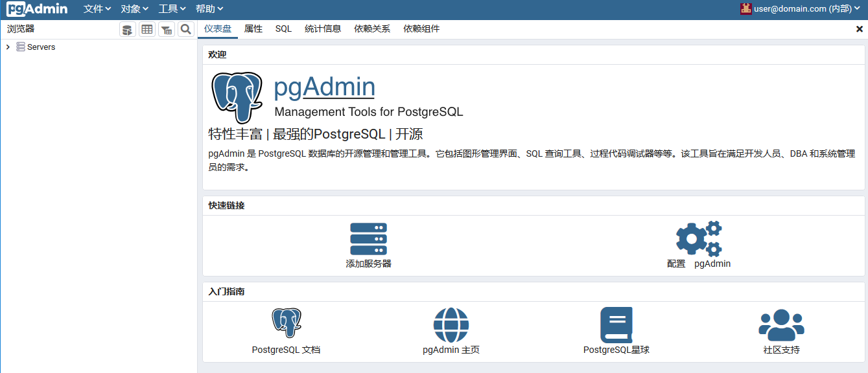Click the Add Server icon under 快速链接

368,238
